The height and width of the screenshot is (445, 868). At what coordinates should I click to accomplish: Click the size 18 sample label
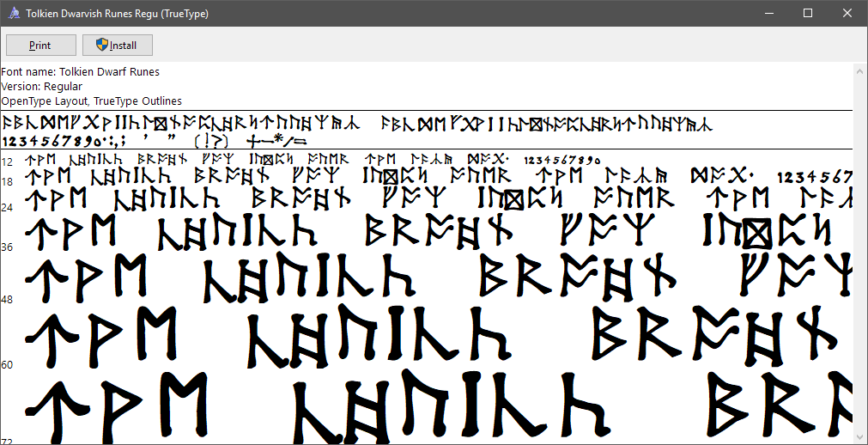(7, 182)
